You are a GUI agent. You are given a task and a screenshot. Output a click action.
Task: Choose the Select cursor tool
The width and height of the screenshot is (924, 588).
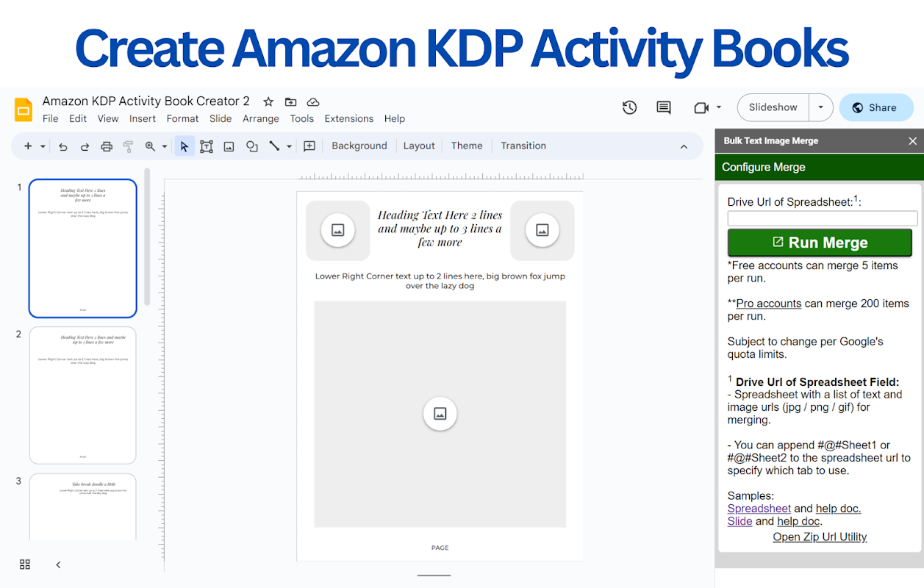(185, 146)
